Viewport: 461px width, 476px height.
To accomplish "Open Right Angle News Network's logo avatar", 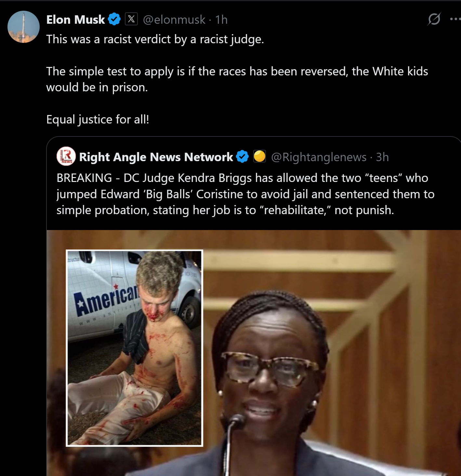I will point(66,157).
